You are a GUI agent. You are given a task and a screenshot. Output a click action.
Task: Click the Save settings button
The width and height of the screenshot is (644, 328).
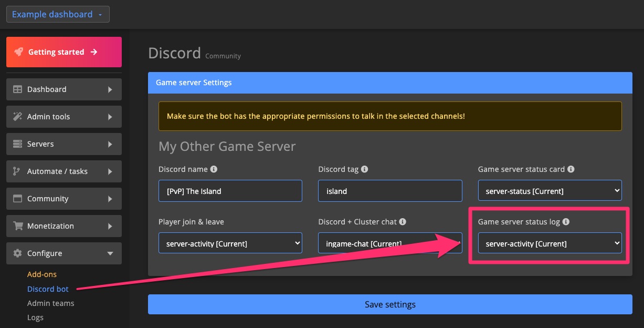(x=390, y=304)
